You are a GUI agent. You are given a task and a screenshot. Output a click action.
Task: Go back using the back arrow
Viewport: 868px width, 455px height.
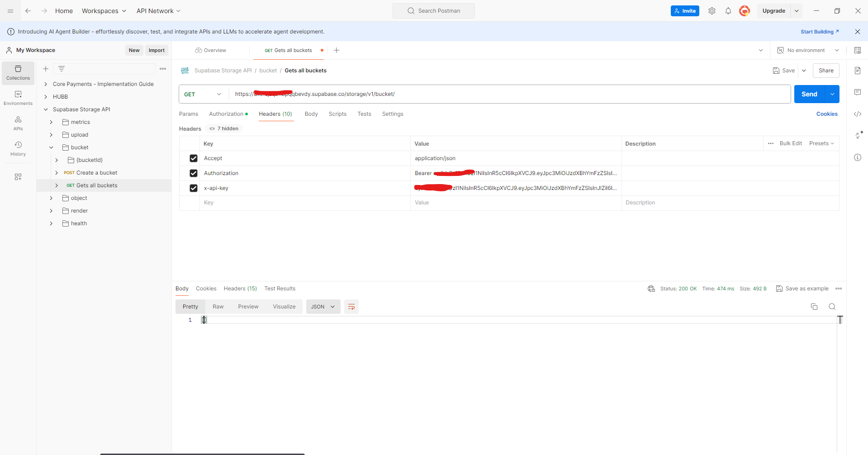(x=28, y=11)
